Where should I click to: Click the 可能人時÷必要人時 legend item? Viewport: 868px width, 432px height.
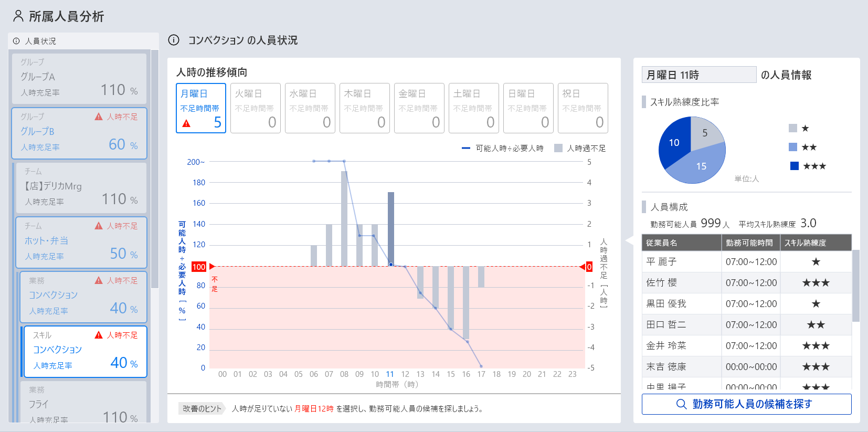click(502, 149)
